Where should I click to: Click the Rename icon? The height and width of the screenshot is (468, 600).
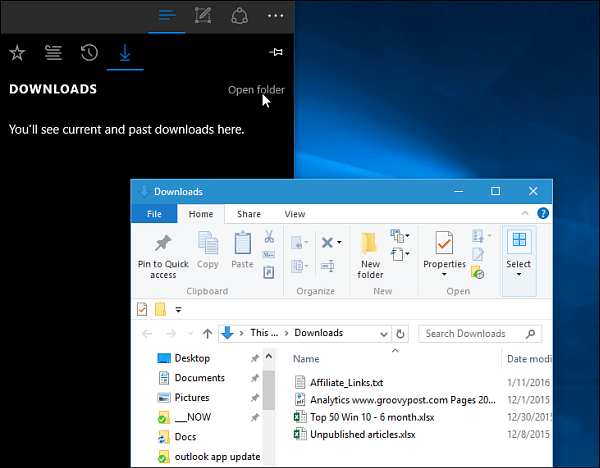tap(328, 266)
